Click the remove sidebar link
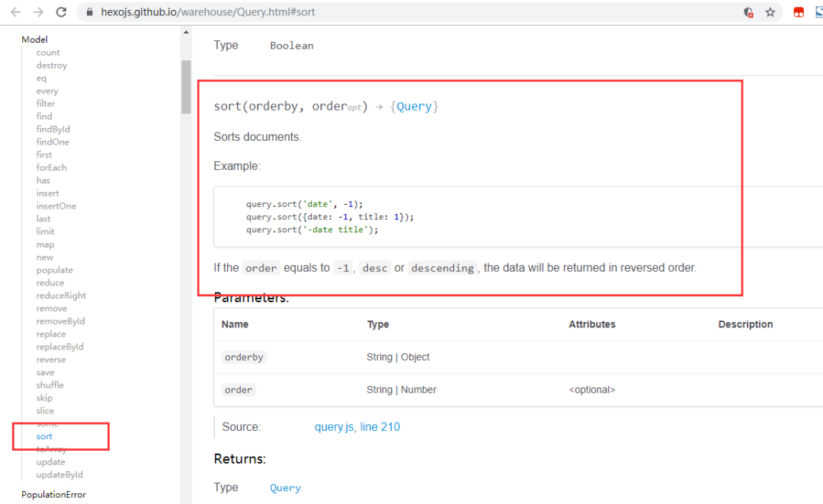The height and width of the screenshot is (504, 823). [x=52, y=308]
